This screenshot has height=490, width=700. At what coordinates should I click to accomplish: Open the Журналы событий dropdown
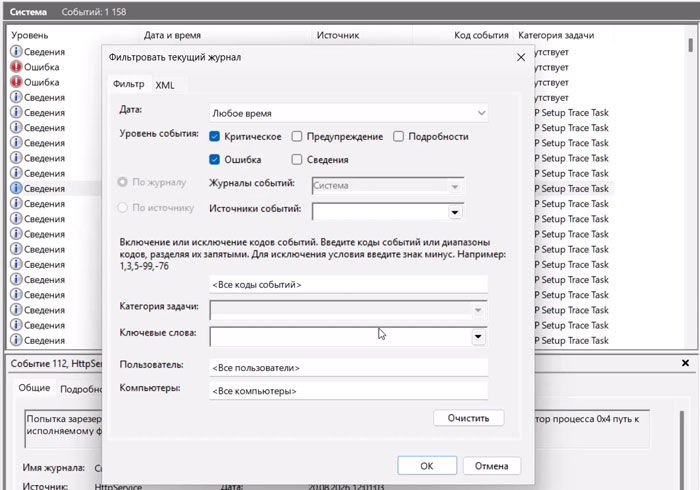pos(388,186)
